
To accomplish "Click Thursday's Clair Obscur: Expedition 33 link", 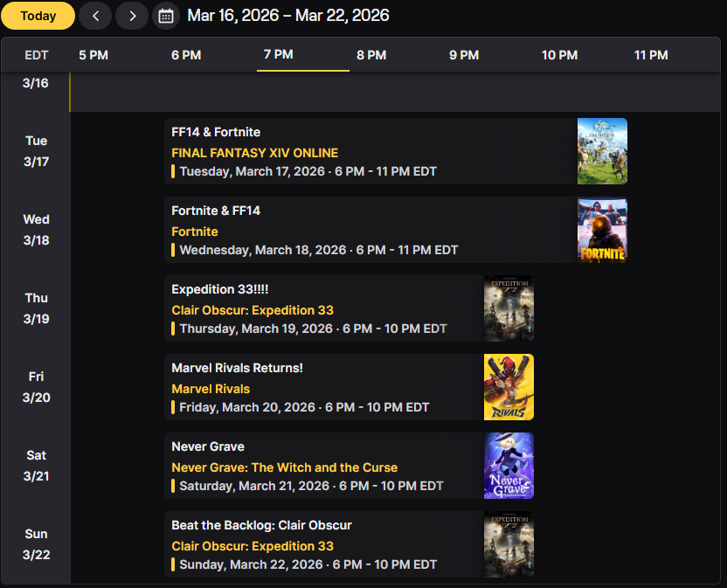I will tap(253, 310).
